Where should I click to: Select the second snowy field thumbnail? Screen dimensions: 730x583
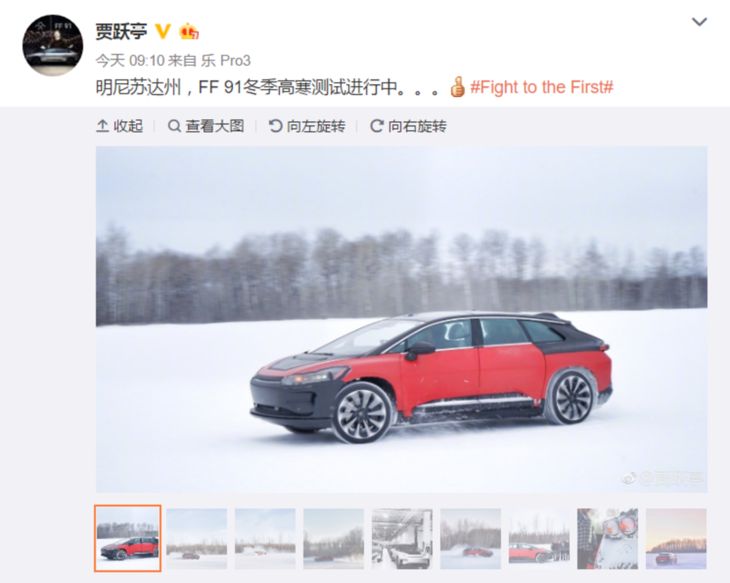[196, 539]
